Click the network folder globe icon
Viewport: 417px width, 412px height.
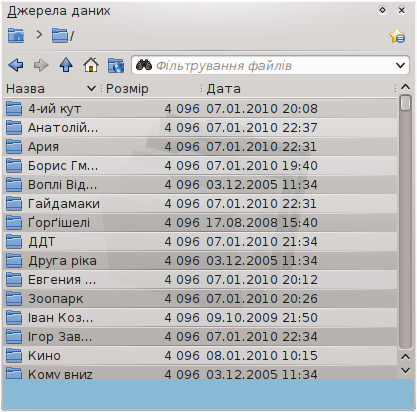(x=116, y=65)
